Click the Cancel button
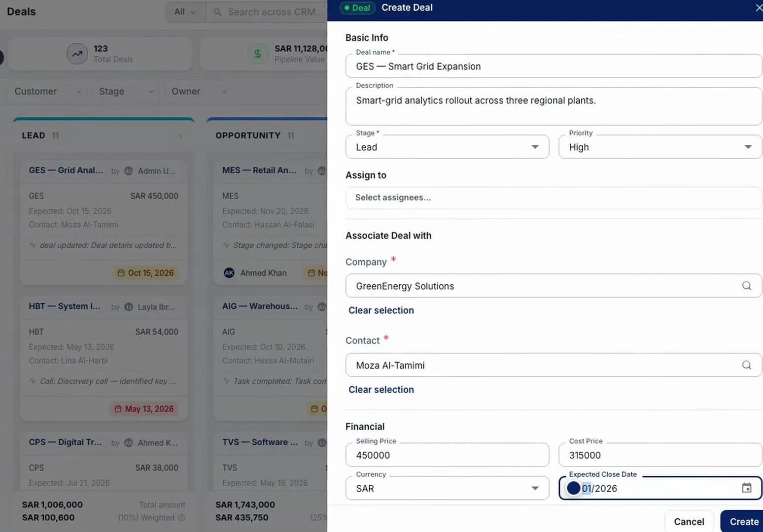The image size is (763, 532). click(x=689, y=522)
